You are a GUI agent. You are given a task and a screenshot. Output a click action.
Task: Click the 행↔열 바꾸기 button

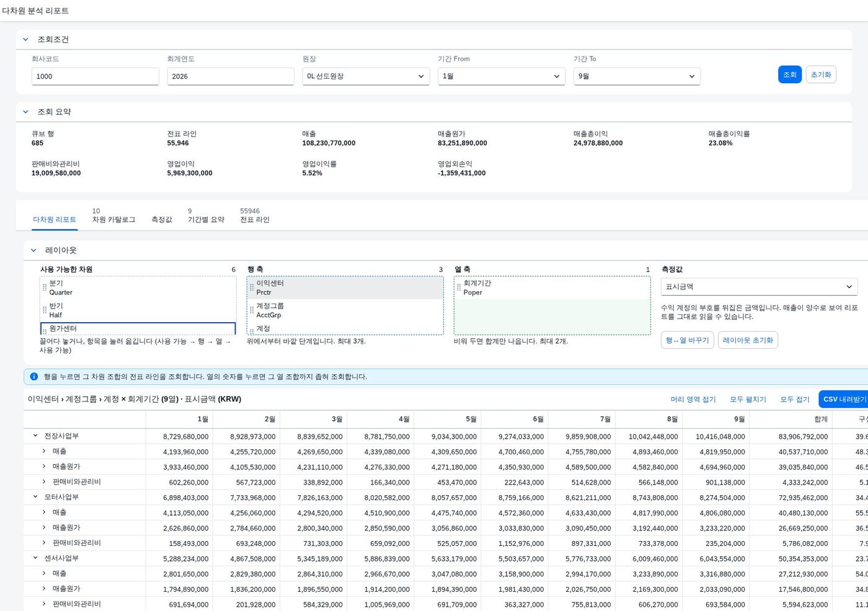687,340
